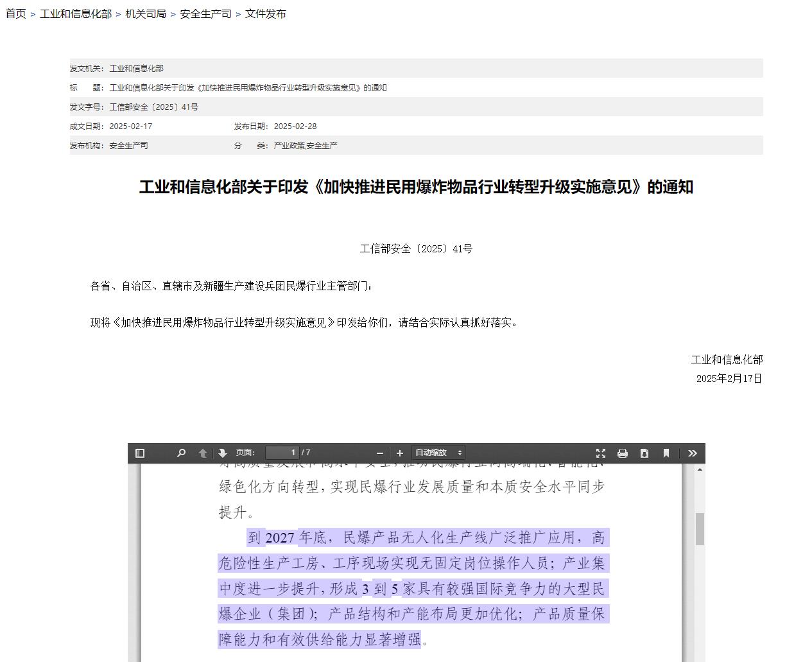
Task: Click signature date 2025年2月17日
Action: [729, 379]
